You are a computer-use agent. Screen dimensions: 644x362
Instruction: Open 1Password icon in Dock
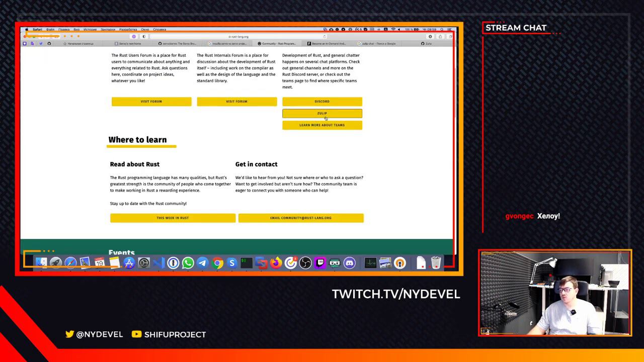pos(173,262)
